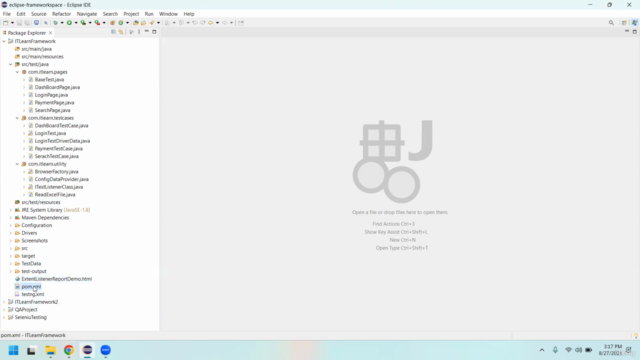Viewport: 640px width, 360px height.
Task: Open the Navigate menu
Action: tap(87, 14)
